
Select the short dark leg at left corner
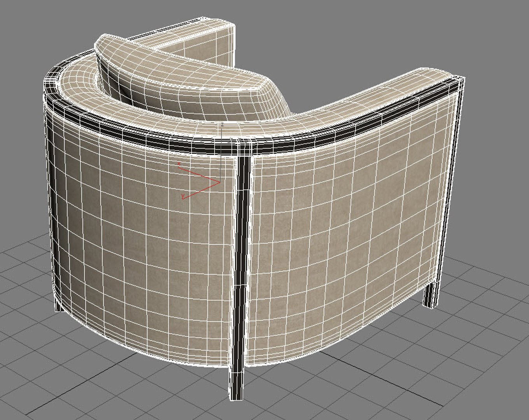point(58,305)
